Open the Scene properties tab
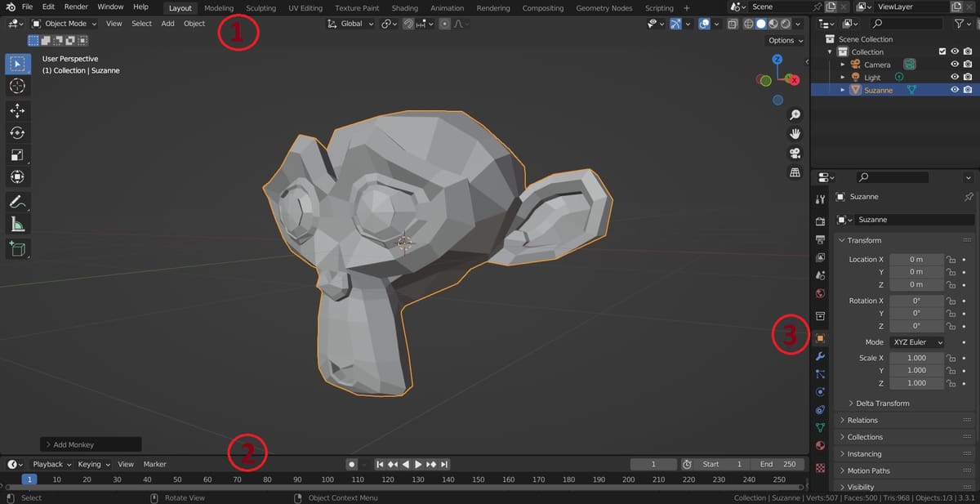Viewport: 980px width, 504px height. tap(820, 275)
